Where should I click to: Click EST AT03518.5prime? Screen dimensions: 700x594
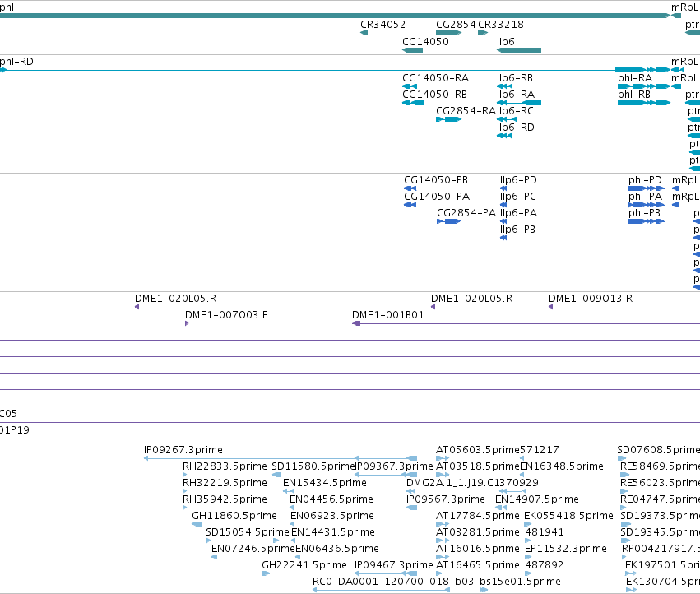[443, 475]
